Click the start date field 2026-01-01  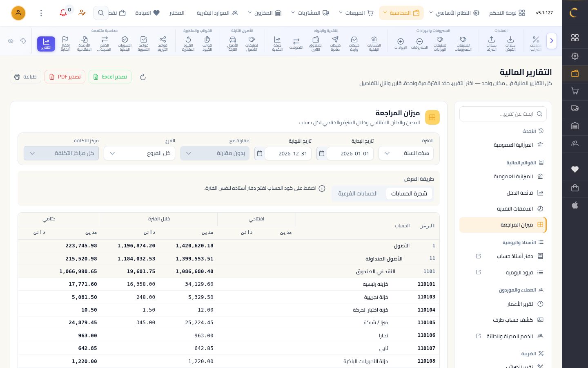(x=350, y=154)
